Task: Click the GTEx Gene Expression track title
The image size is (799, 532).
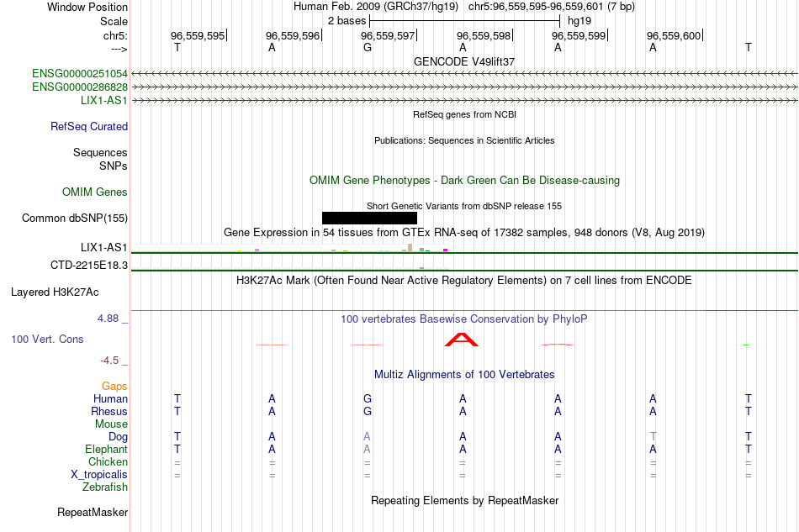Action: [464, 233]
